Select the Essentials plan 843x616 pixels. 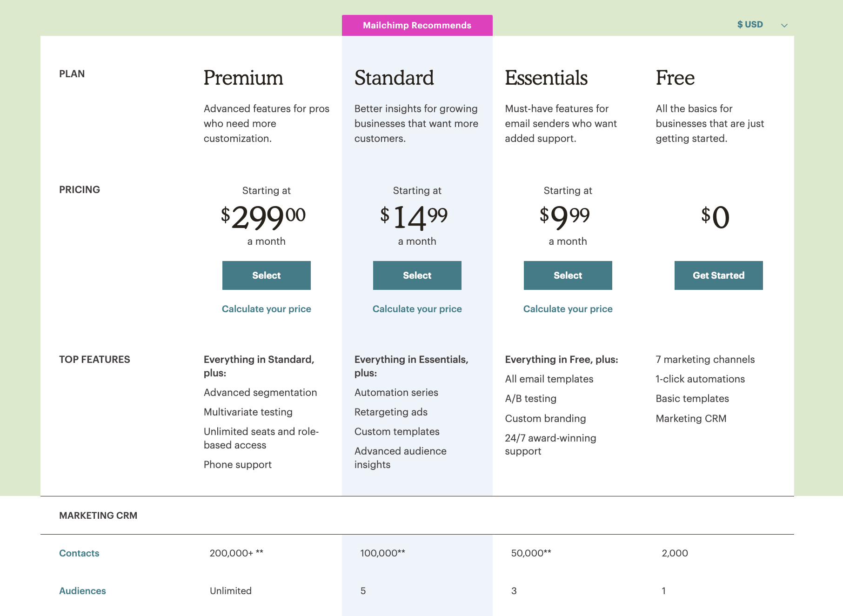(x=568, y=275)
